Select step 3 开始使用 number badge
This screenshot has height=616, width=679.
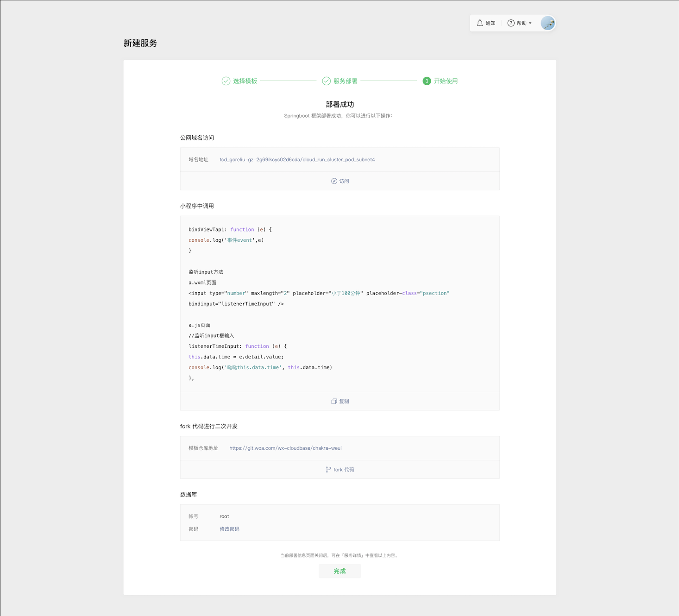pyautogui.click(x=427, y=81)
